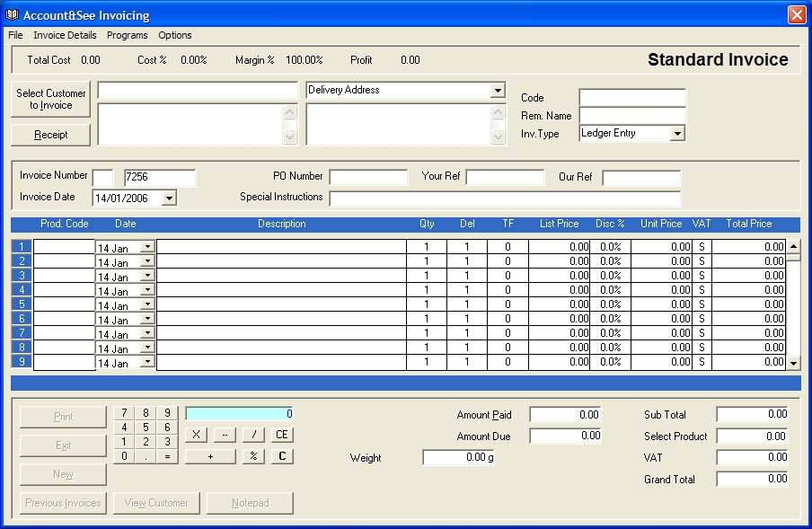812x529 pixels.
Task: Expand the Delivery Address dropdown
Action: (498, 91)
